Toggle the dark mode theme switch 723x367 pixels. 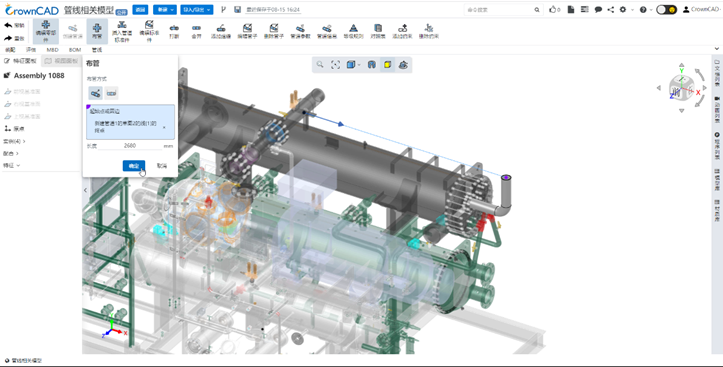tap(666, 9)
